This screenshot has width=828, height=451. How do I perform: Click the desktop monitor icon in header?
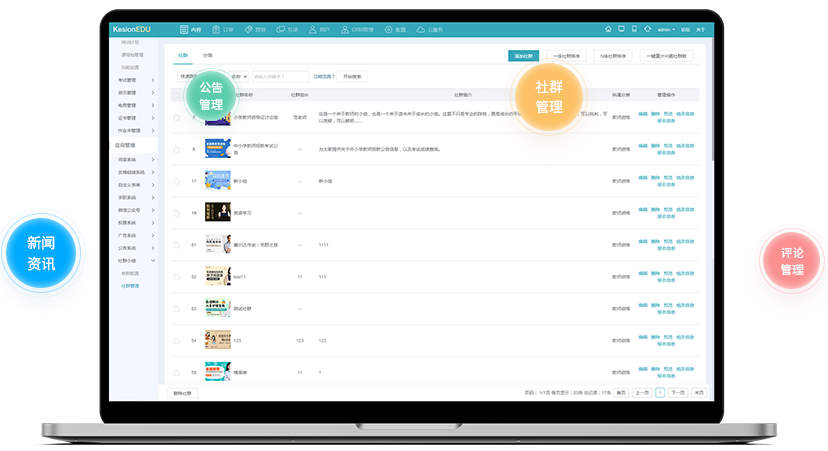[622, 29]
